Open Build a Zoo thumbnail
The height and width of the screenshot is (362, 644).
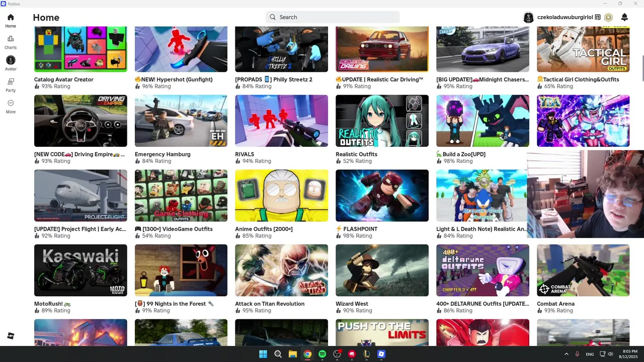(x=483, y=121)
